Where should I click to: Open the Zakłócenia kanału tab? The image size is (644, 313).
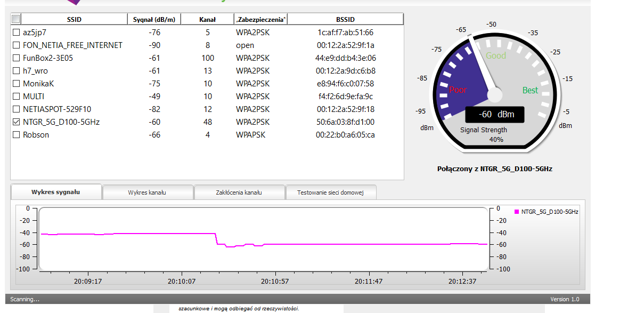(x=239, y=192)
